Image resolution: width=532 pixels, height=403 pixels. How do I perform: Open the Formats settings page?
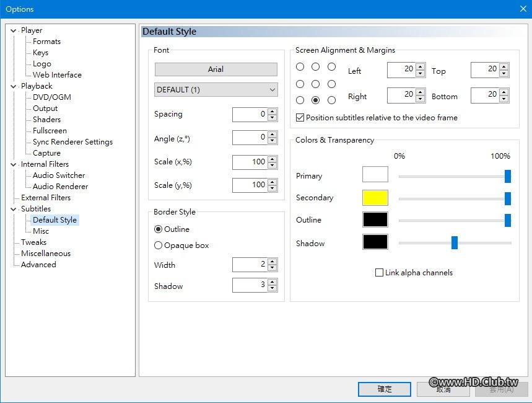tap(46, 42)
